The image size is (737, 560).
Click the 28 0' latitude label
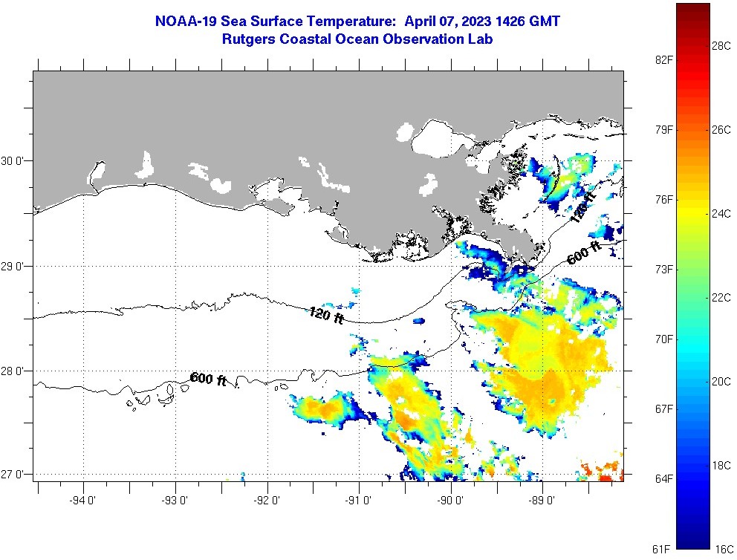tap(10, 371)
